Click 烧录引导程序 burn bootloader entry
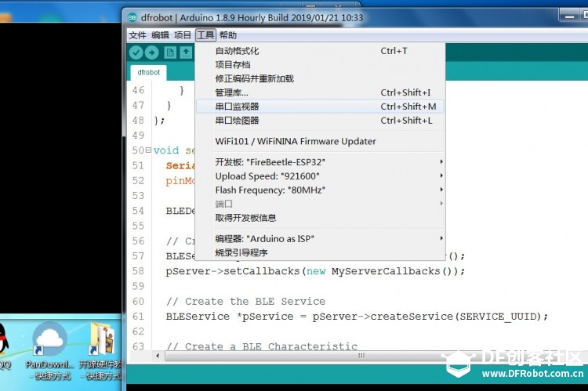Viewport: 588px width, 391px height. click(320, 252)
